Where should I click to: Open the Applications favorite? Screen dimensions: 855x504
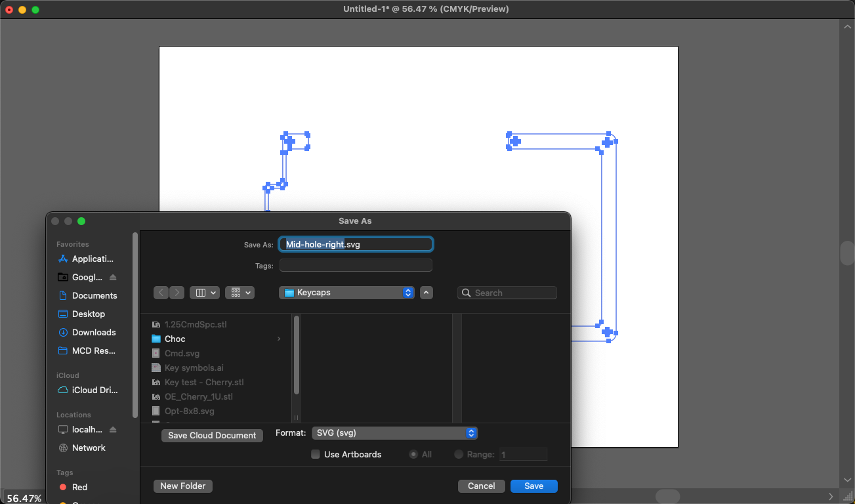coord(92,259)
